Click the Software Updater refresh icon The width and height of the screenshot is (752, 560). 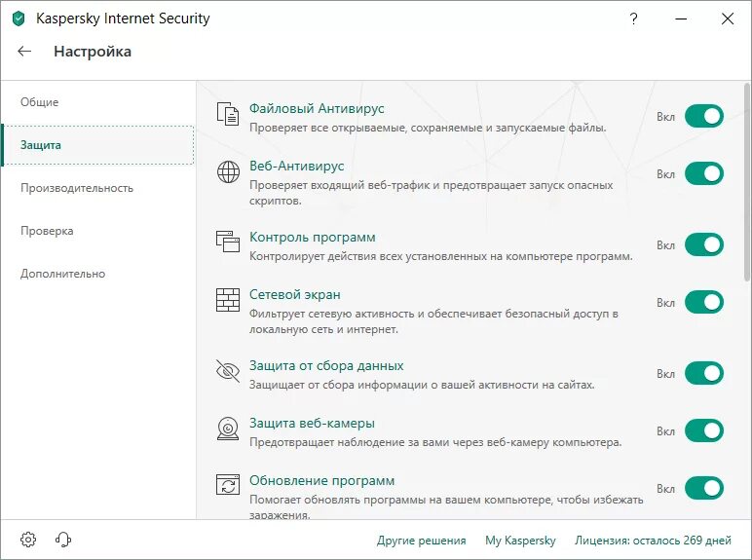point(227,486)
